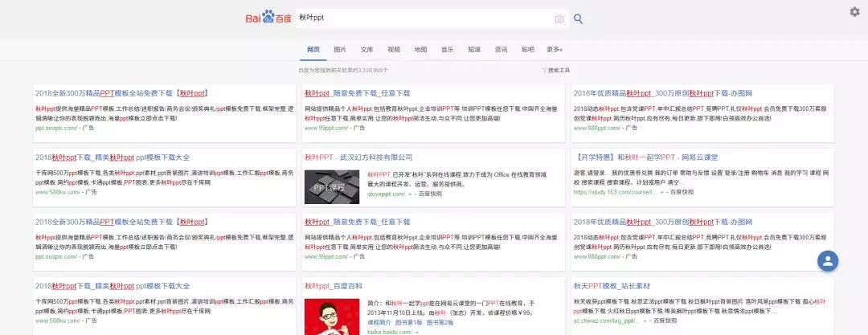
Task: Click snippet starting 秋天收获ppt模板下载
Action: click(x=700, y=306)
